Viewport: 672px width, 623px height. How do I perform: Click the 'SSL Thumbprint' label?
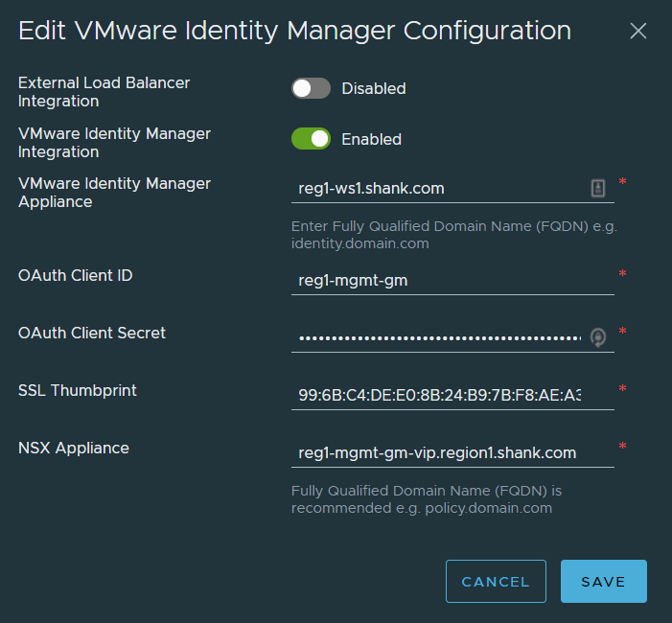coord(77,390)
